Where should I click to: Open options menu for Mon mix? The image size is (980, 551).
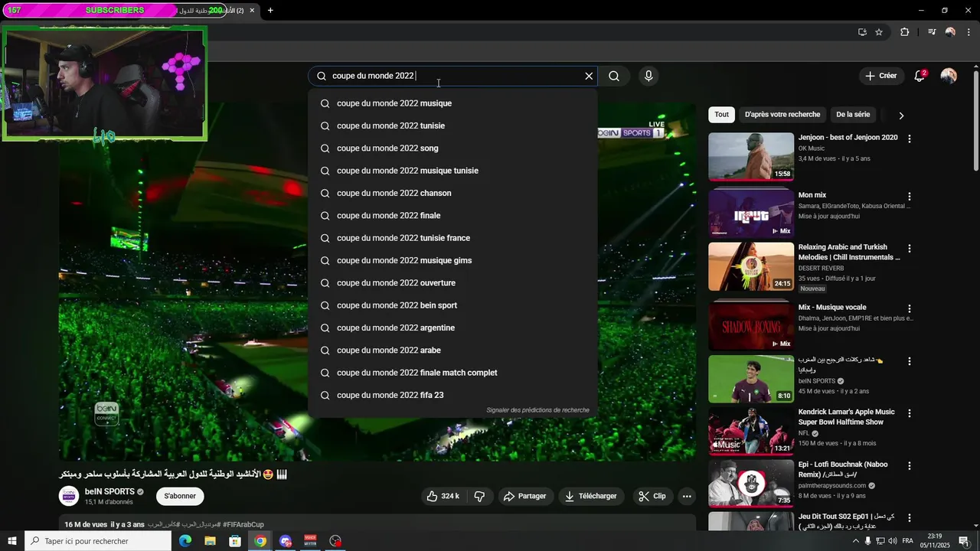click(910, 197)
